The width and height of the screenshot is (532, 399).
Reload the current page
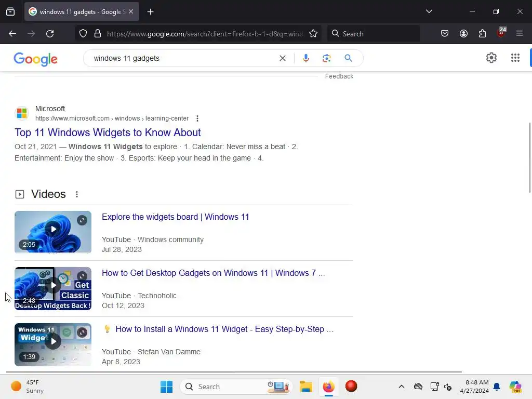coord(50,34)
